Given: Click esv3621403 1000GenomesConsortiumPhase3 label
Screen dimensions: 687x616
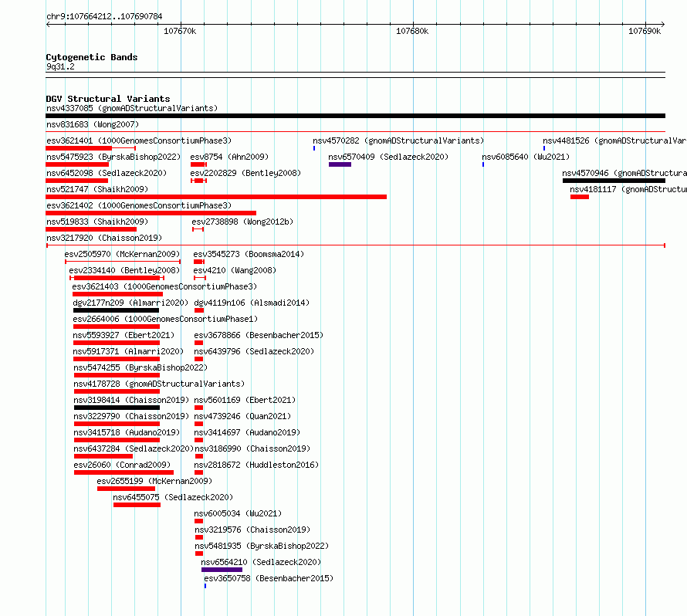Looking at the screenshot, I should pyautogui.click(x=164, y=286).
